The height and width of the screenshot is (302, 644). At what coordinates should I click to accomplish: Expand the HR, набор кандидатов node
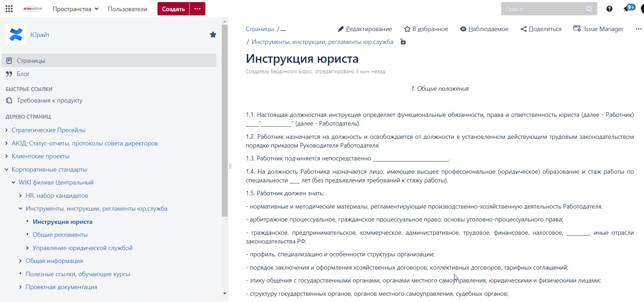point(21,196)
